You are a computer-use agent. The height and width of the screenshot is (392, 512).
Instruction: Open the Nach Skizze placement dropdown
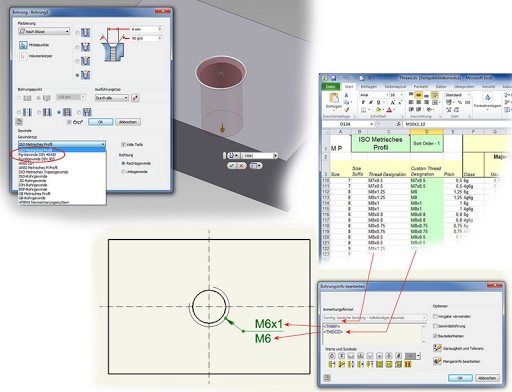coord(44,31)
